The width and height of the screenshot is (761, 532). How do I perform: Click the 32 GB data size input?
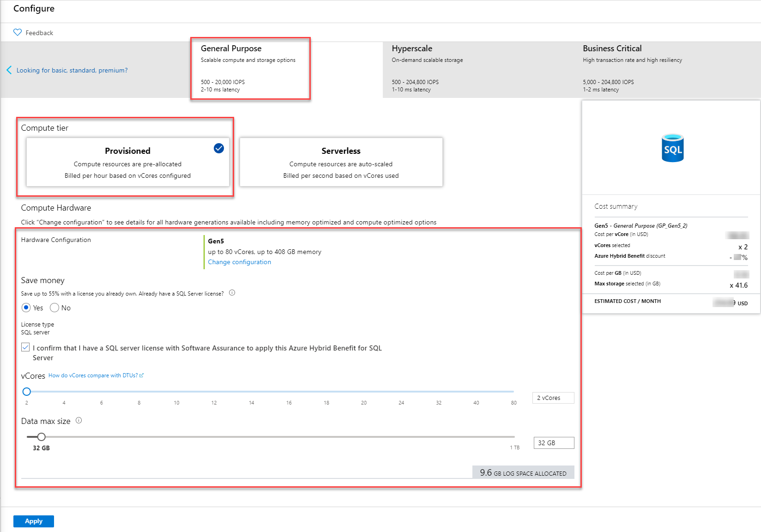(554, 443)
